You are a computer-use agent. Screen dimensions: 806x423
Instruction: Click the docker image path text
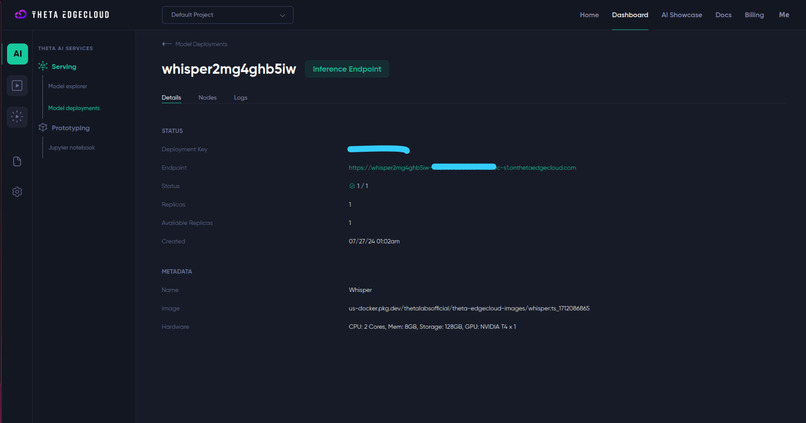469,308
